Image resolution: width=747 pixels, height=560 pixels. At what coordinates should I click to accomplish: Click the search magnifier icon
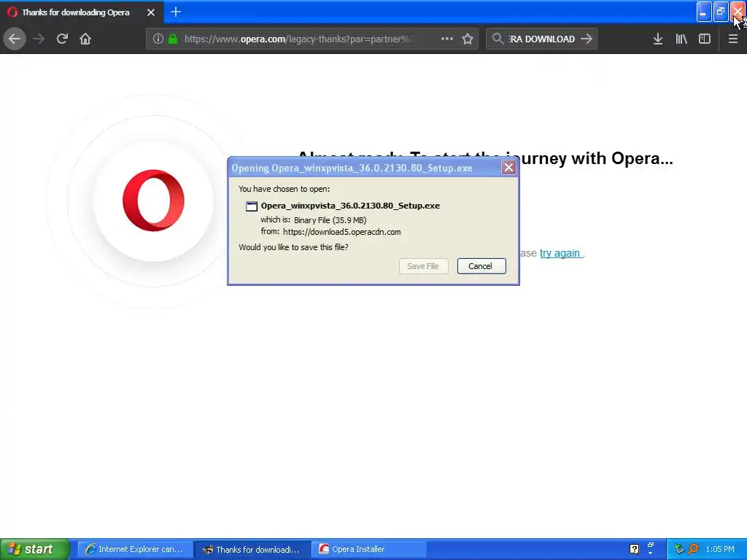pos(498,39)
